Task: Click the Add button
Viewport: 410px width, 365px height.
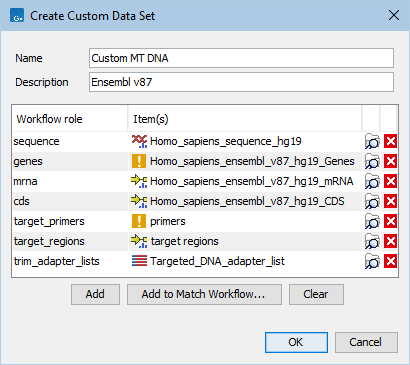Action: (95, 294)
